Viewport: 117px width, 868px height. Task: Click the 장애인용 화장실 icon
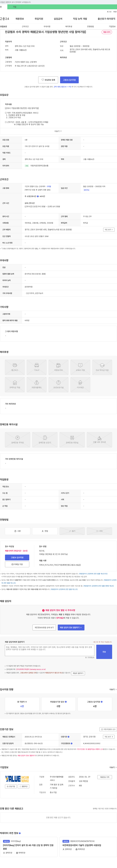72,440
